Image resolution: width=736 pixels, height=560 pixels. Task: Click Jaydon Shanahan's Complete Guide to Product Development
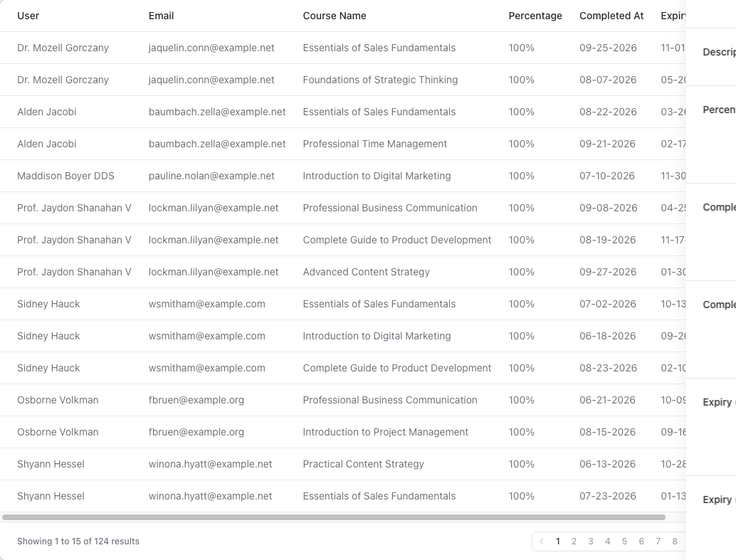396,240
